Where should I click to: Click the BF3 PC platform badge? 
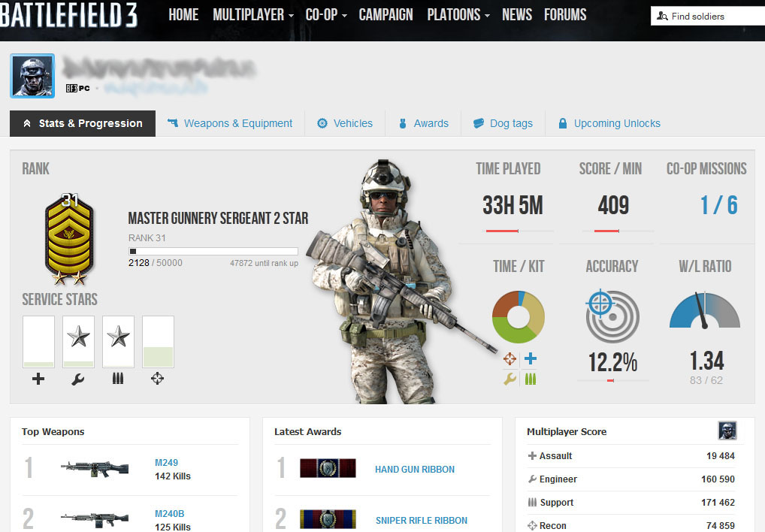pos(78,88)
